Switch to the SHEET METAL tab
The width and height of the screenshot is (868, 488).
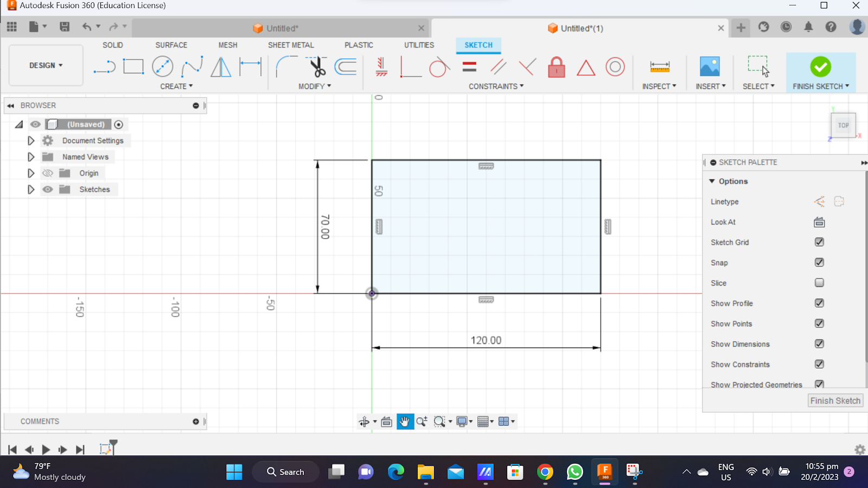[x=291, y=45]
